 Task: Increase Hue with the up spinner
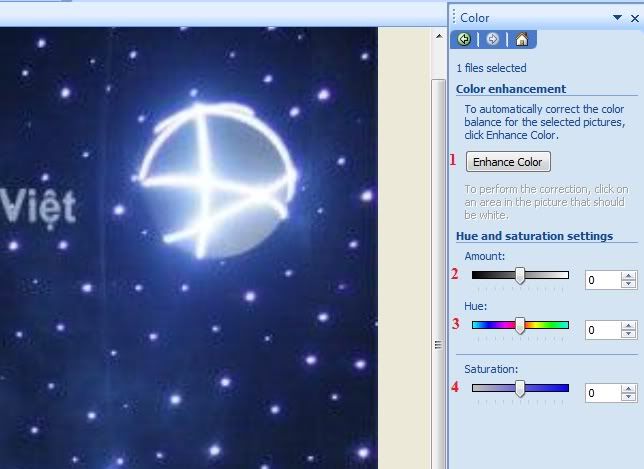628,326
